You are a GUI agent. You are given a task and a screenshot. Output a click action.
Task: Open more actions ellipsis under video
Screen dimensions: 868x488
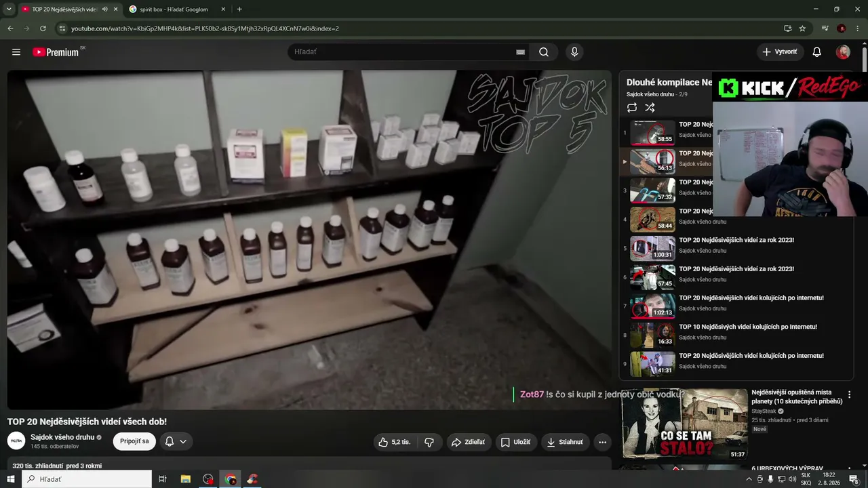pos(602,442)
